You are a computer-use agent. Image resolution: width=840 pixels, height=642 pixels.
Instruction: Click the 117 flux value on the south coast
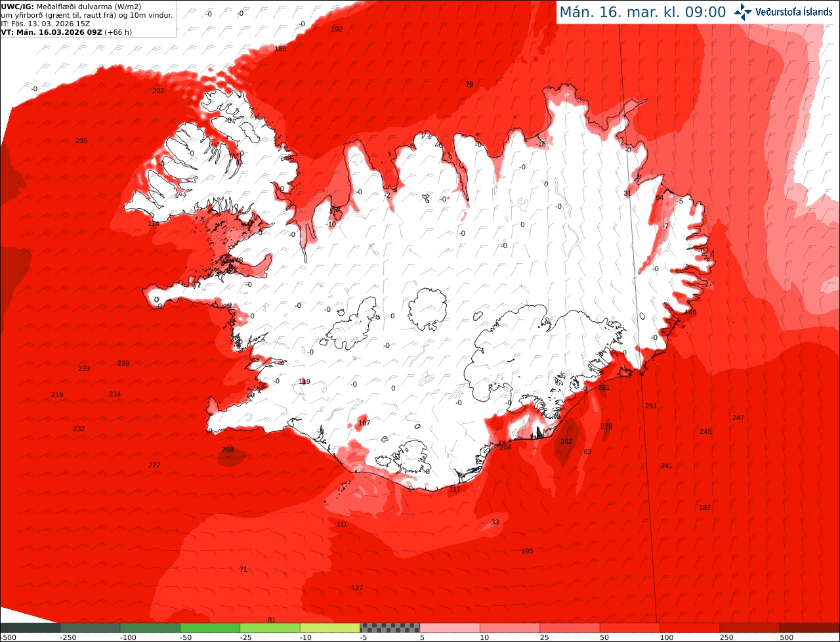[455, 489]
